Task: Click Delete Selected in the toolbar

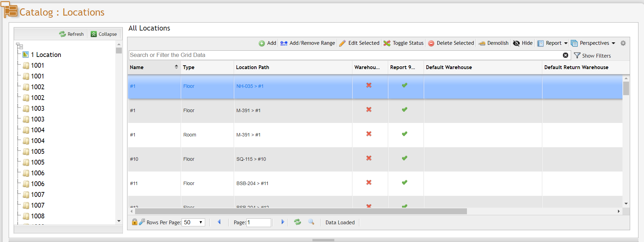Action: point(451,43)
